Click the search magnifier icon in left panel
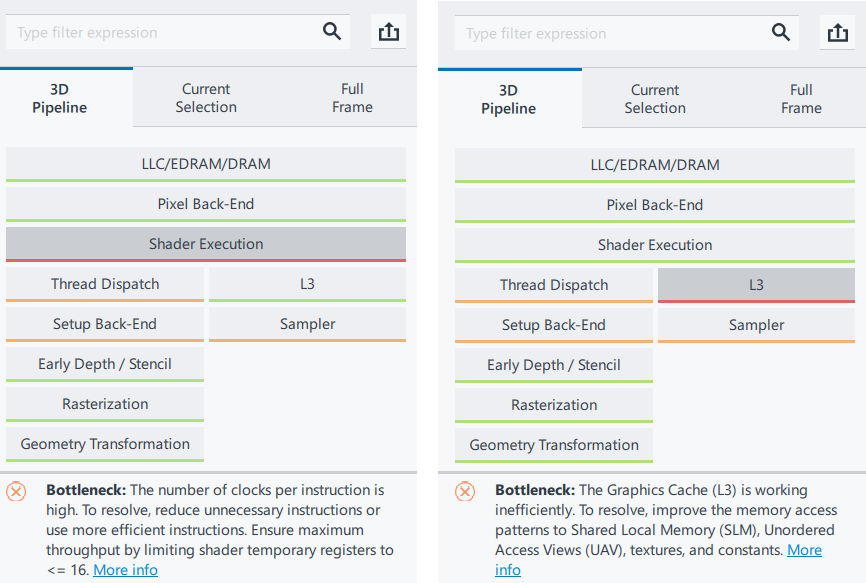 tap(332, 32)
